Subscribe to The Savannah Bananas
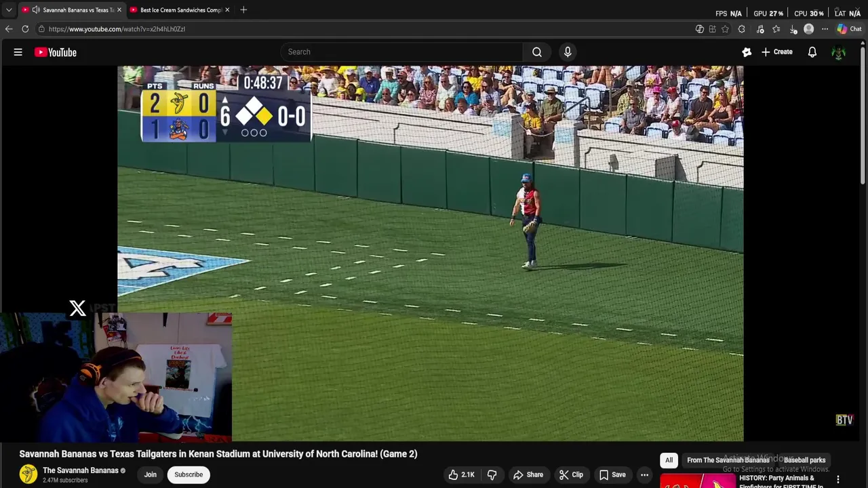The height and width of the screenshot is (488, 868). (189, 474)
